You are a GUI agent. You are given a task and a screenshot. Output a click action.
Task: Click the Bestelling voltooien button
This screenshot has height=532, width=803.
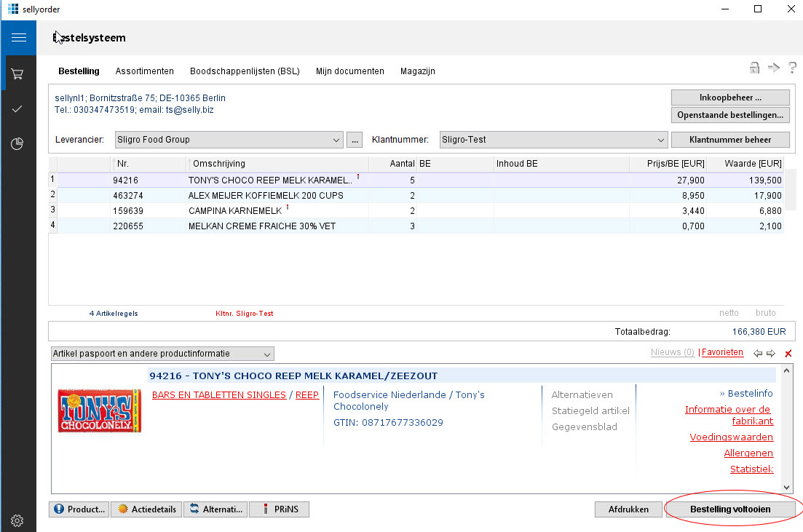click(x=730, y=509)
